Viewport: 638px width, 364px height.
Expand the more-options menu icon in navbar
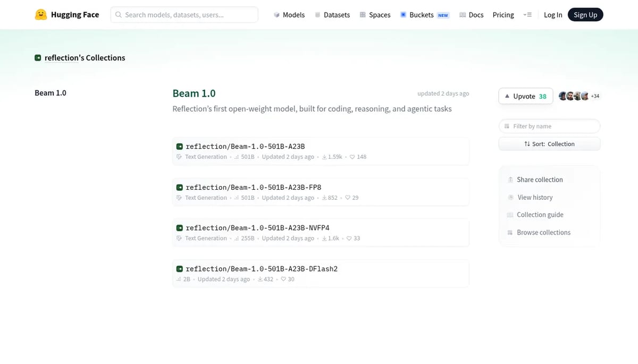click(x=527, y=15)
